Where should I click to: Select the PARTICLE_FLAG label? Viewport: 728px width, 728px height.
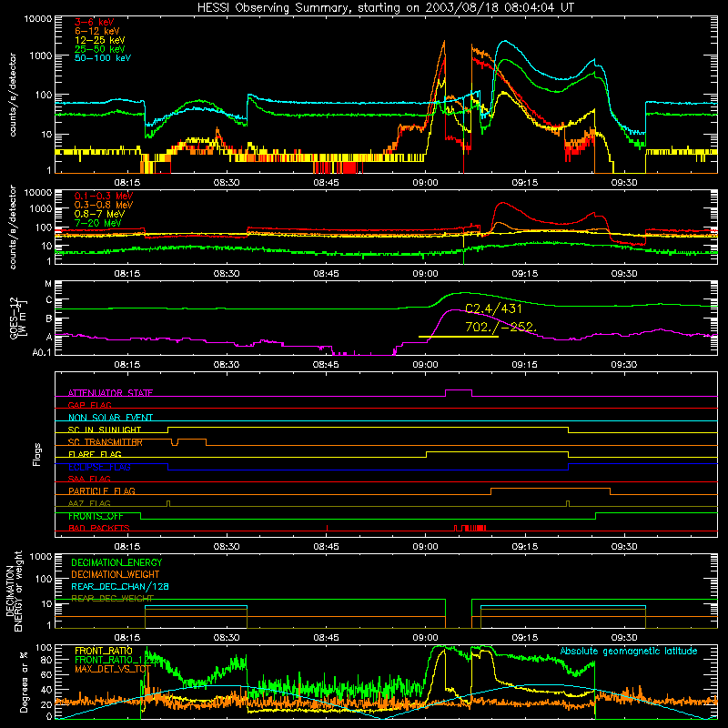102,490
